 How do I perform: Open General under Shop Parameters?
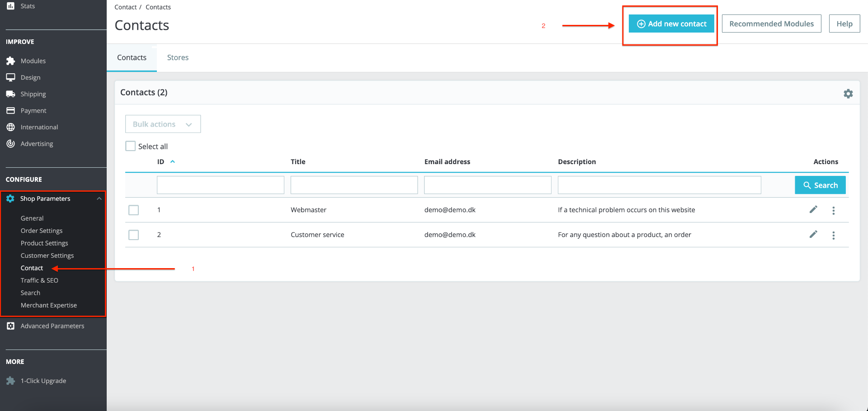(x=32, y=218)
